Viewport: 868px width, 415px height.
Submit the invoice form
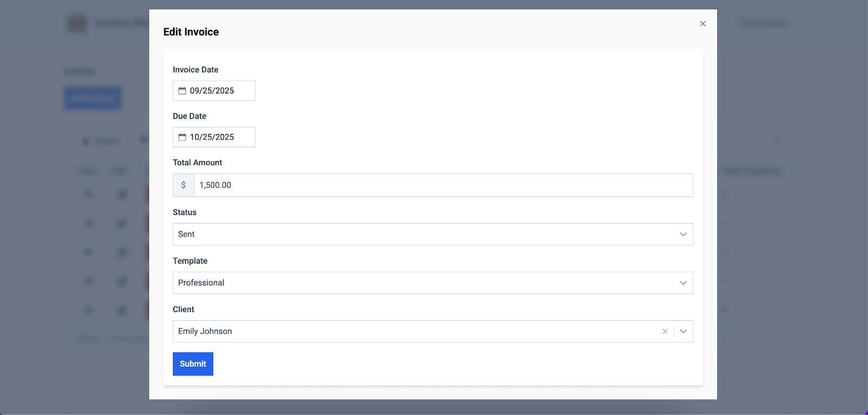click(193, 364)
